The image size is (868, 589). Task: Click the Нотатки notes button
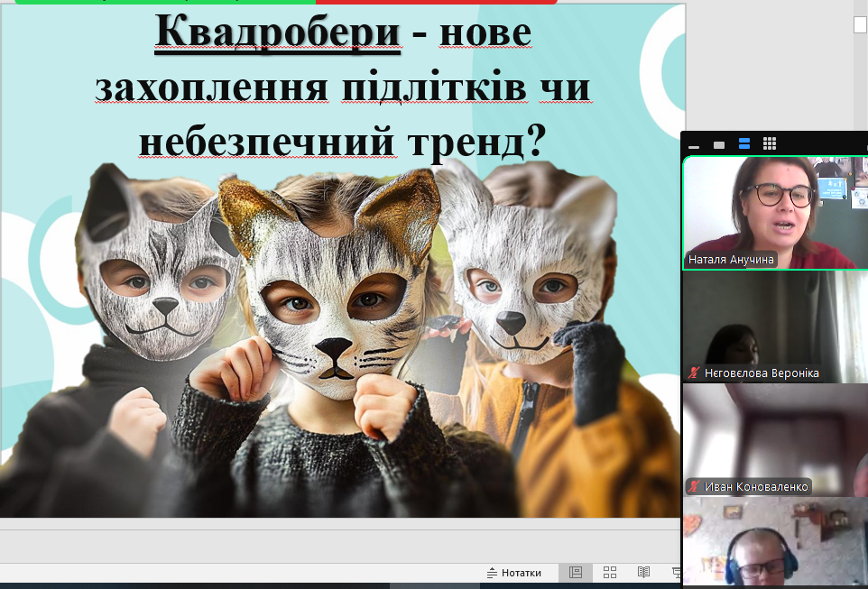tap(514, 573)
